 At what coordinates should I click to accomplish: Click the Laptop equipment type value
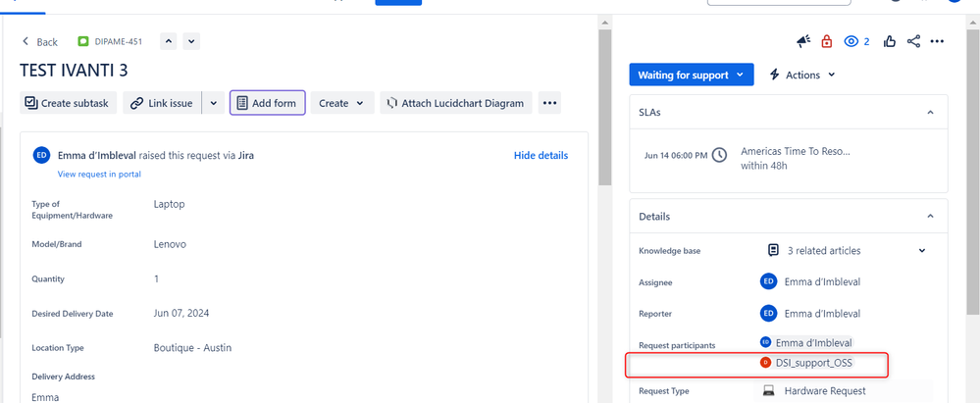(170, 204)
